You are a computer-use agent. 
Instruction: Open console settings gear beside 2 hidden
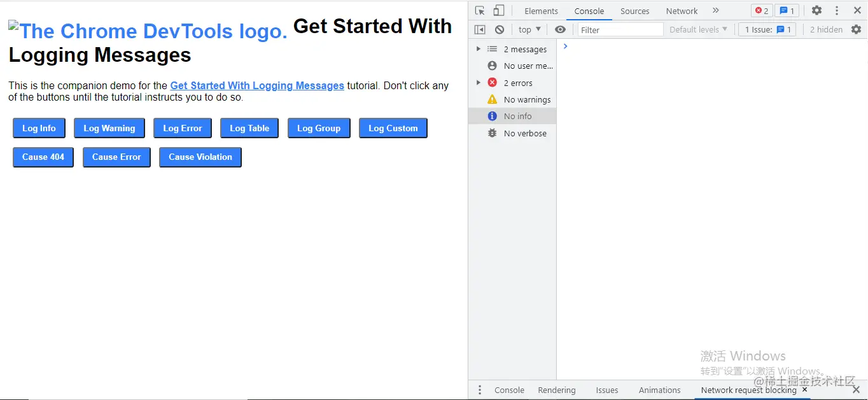click(856, 29)
